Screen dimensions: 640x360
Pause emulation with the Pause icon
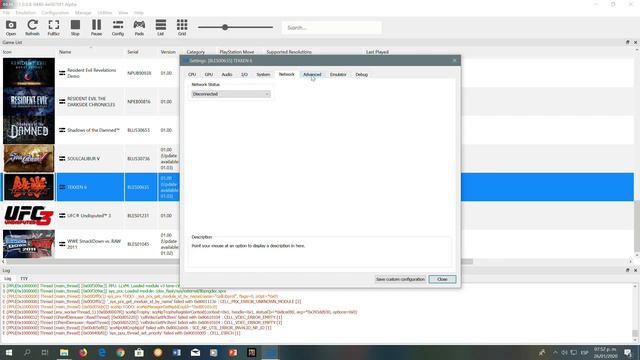(x=96, y=27)
